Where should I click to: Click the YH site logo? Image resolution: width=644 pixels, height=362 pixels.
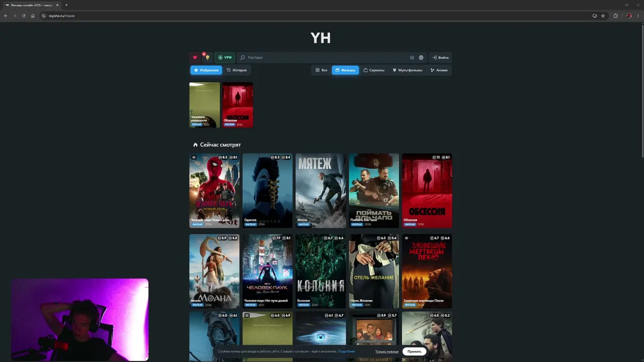320,38
